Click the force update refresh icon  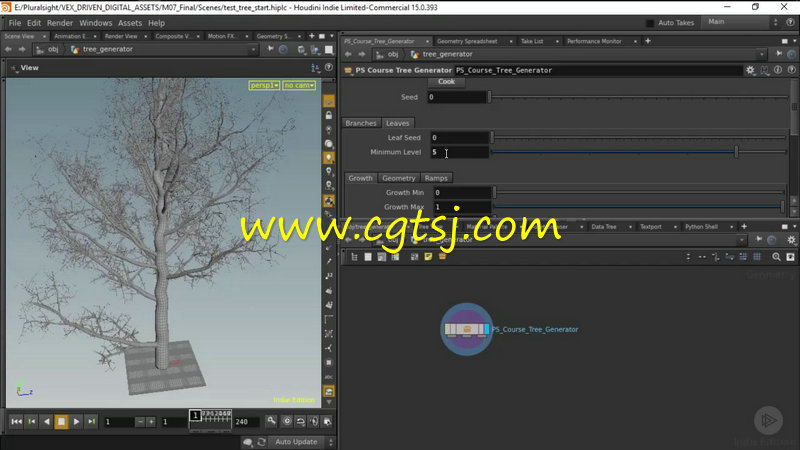pos(262,442)
